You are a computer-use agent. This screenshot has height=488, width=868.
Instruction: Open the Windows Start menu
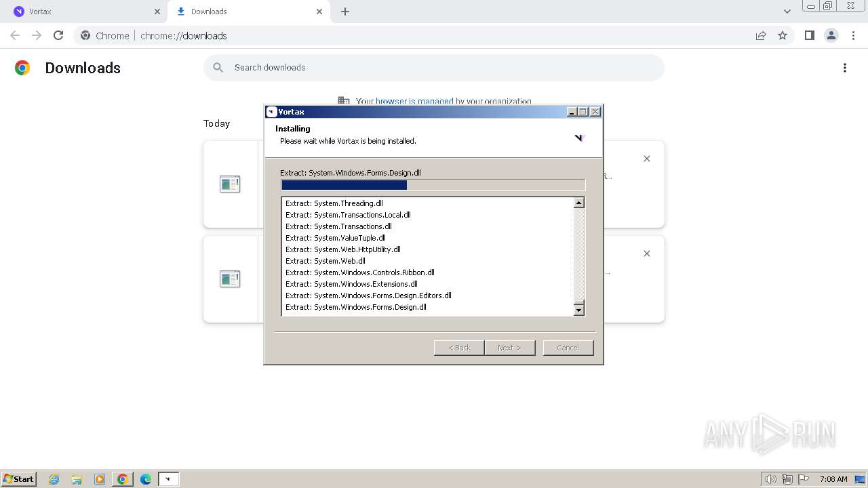(x=19, y=479)
